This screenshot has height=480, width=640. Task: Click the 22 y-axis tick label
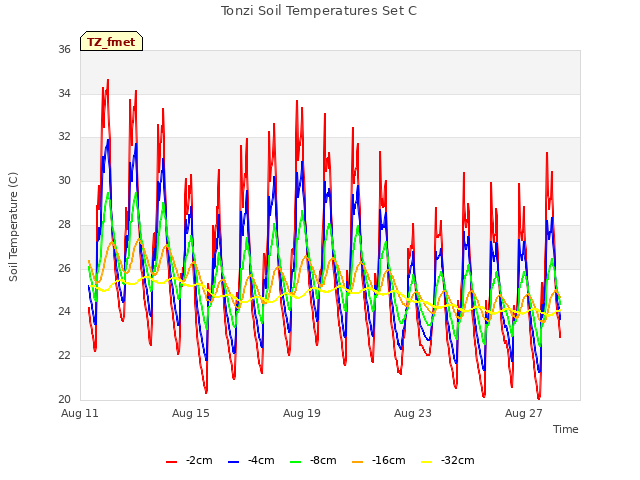[64, 356]
